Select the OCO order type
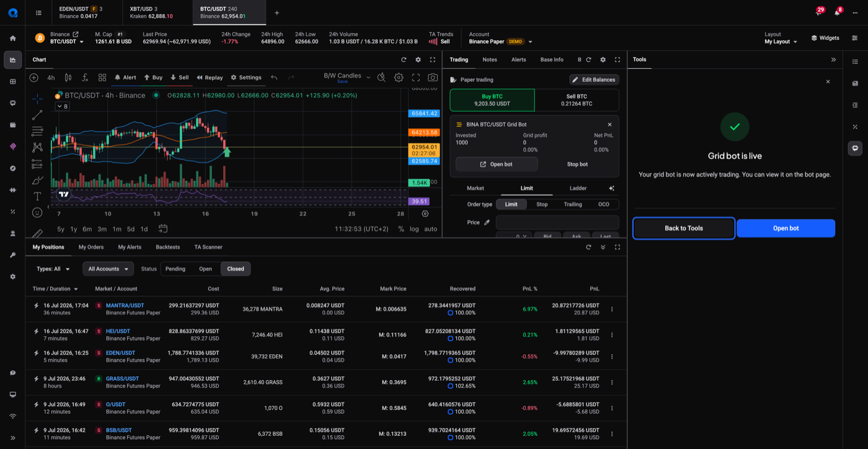 604,204
